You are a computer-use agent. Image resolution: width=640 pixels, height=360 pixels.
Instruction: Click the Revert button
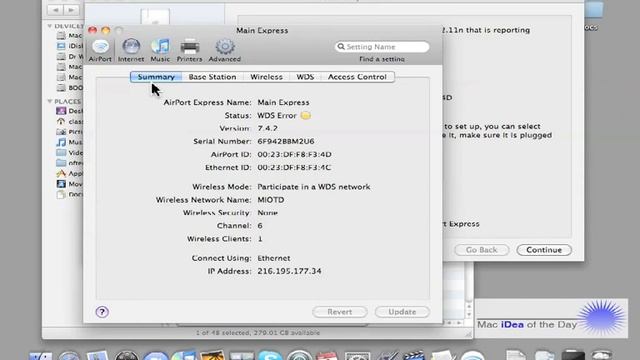[340, 312]
